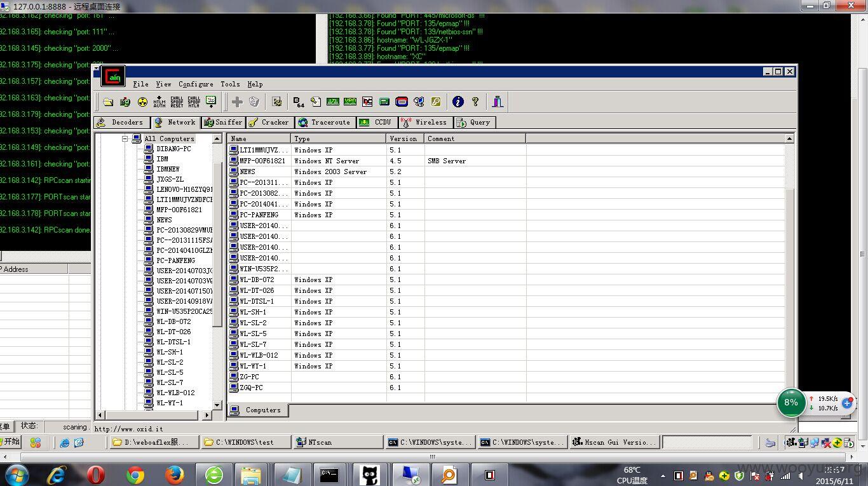Screen dimensions: 868x486
Task: Click the Open file icon in Cain toolbar
Action: click(108, 102)
